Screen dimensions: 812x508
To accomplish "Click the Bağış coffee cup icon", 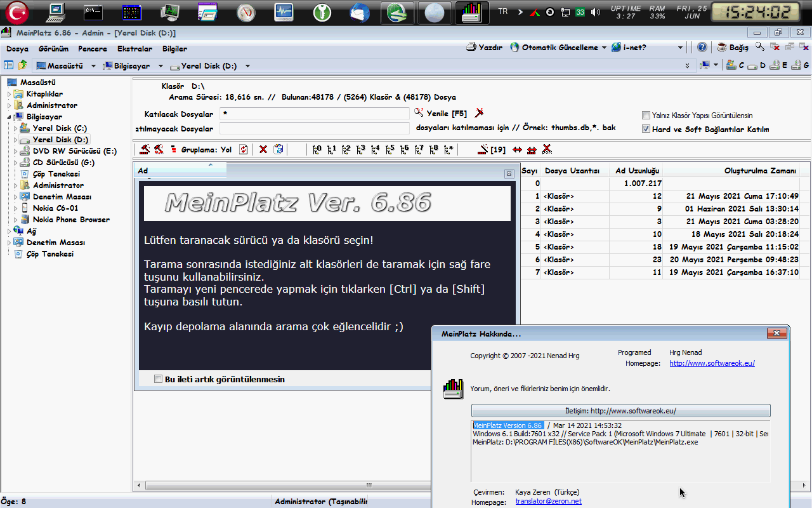I will pyautogui.click(x=722, y=48).
